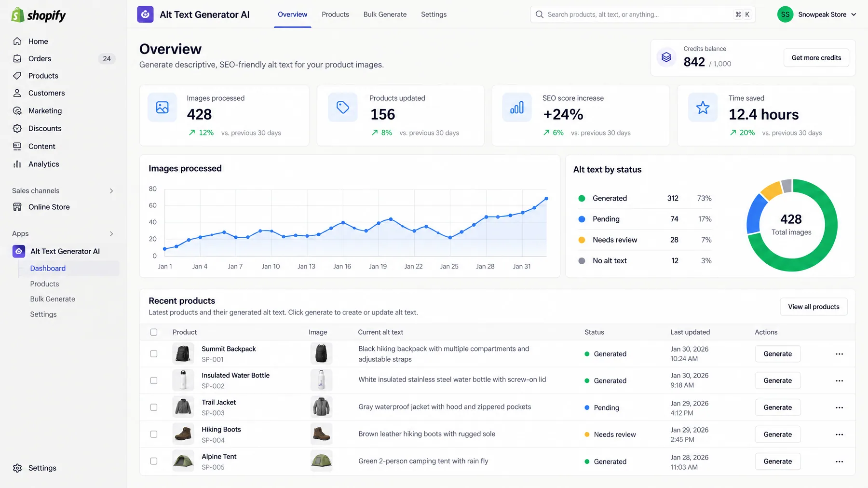868x488 pixels.
Task: Click the Shopify logo
Action: (39, 15)
